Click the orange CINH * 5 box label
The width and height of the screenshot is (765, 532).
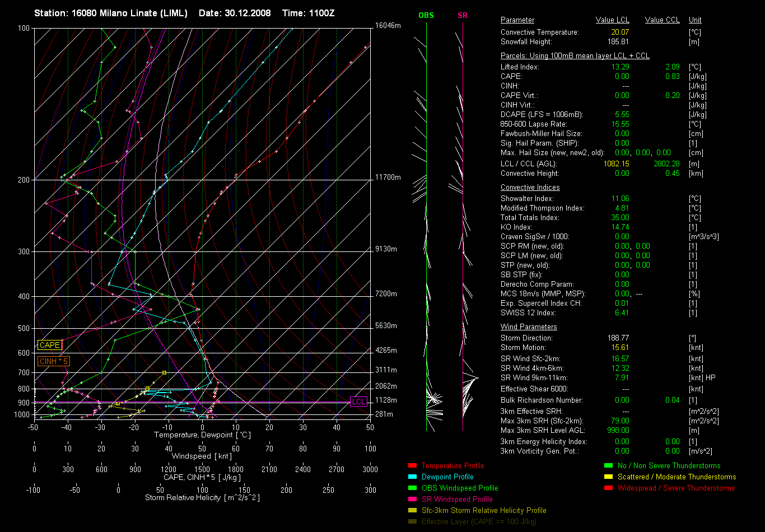pyautogui.click(x=53, y=362)
